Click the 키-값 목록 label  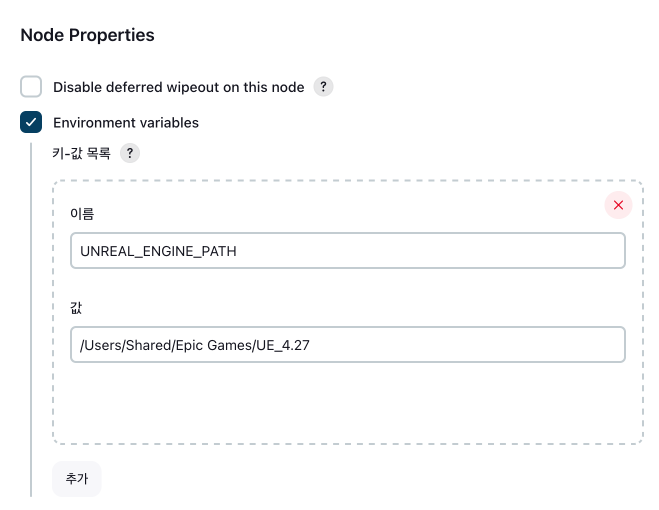pyautogui.click(x=81, y=154)
